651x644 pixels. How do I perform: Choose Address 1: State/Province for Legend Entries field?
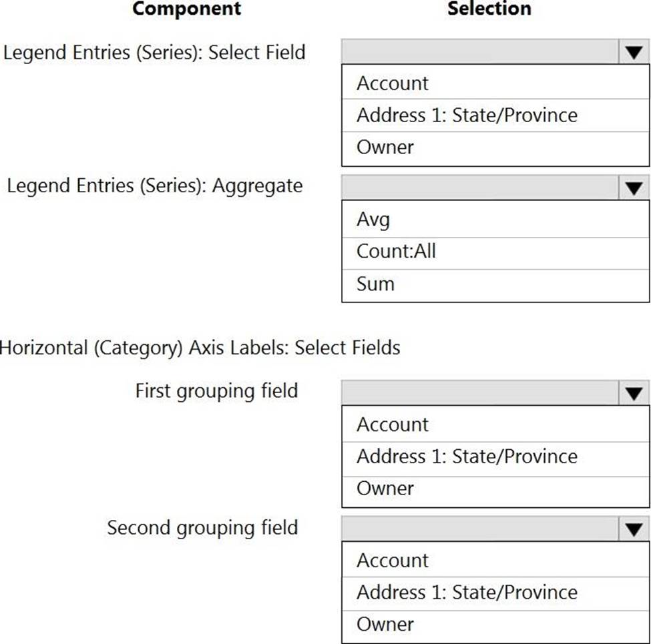pyautogui.click(x=467, y=115)
